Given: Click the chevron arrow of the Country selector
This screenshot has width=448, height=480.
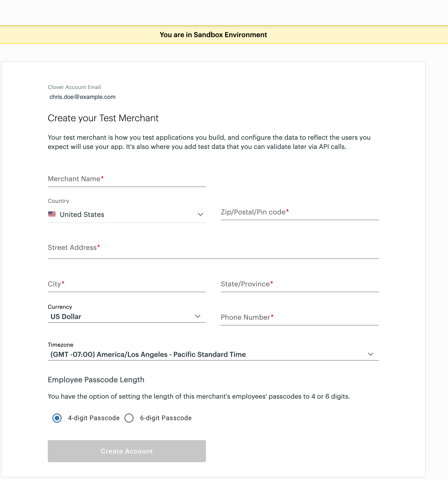Looking at the screenshot, I should [x=200, y=214].
